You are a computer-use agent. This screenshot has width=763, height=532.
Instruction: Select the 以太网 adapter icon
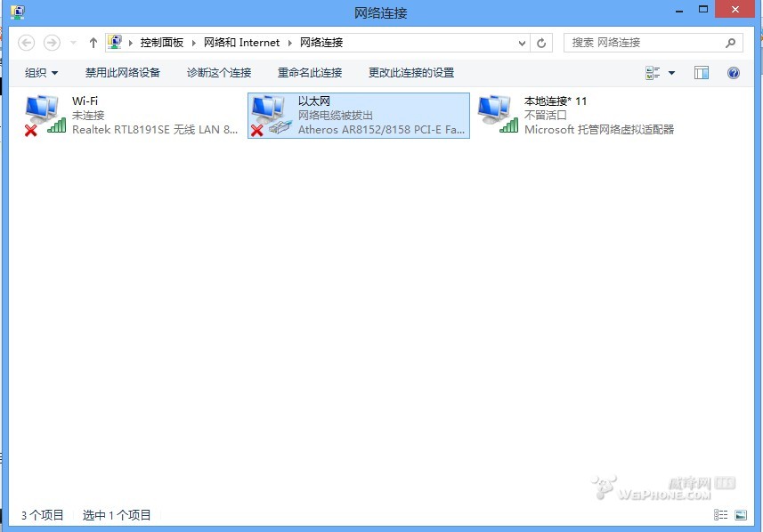point(271,116)
